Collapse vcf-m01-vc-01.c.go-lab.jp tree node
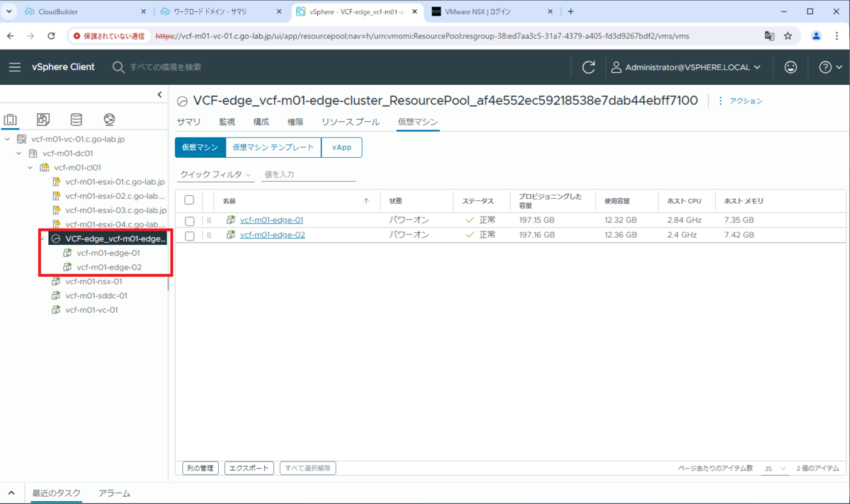 click(x=8, y=139)
